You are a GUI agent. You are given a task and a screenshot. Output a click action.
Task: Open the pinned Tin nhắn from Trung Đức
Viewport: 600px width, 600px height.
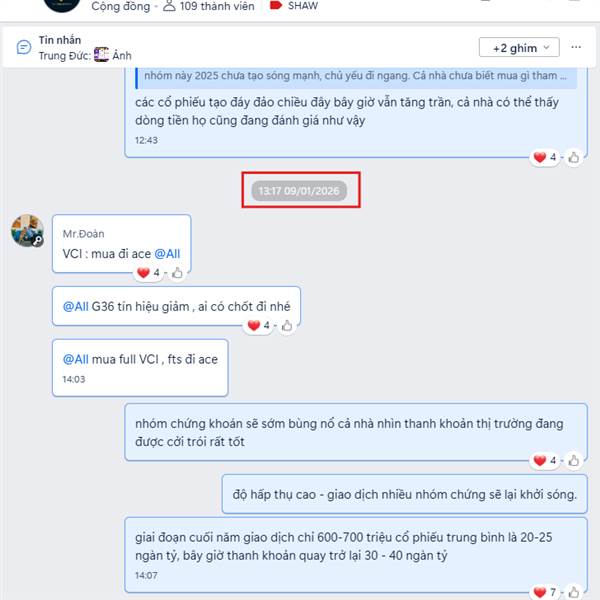(85, 48)
